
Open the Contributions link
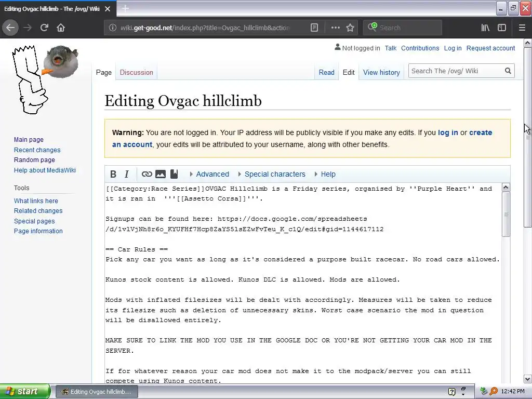[420, 48]
